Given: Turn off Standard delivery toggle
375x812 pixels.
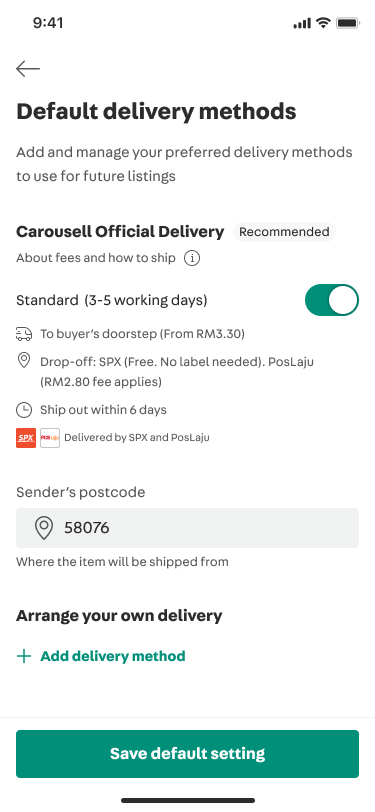Looking at the screenshot, I should 331,300.
